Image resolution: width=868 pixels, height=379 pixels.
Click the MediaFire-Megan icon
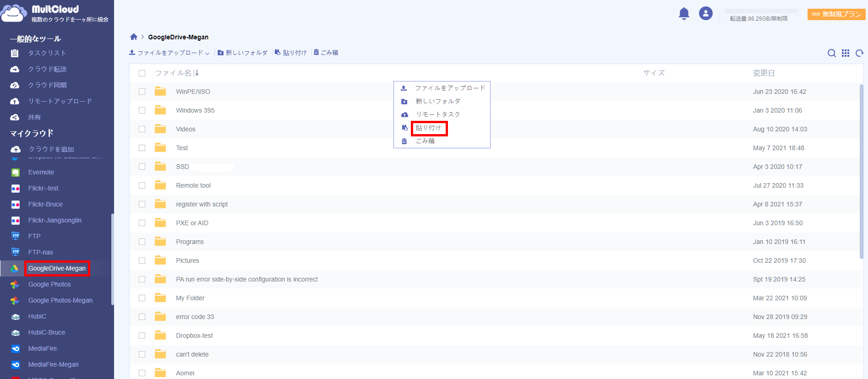(16, 365)
